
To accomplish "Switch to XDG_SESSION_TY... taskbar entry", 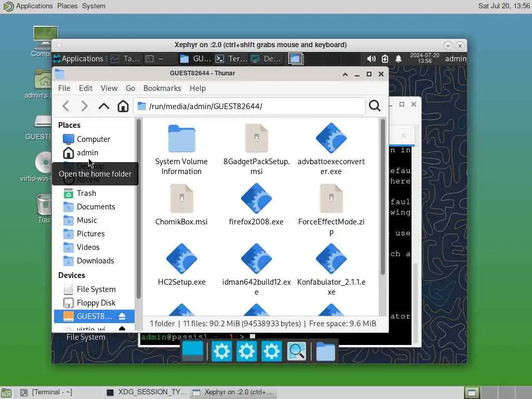I will pyautogui.click(x=146, y=392).
